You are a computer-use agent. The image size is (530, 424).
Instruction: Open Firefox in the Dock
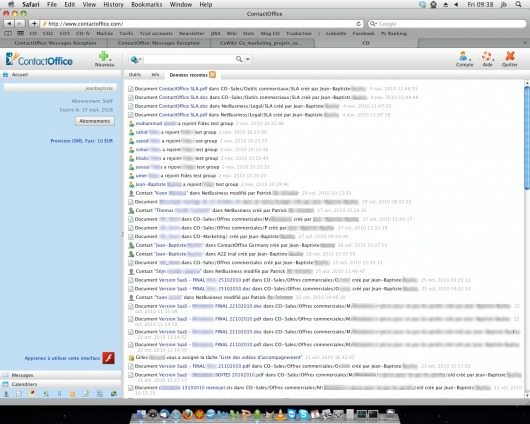tap(188, 414)
